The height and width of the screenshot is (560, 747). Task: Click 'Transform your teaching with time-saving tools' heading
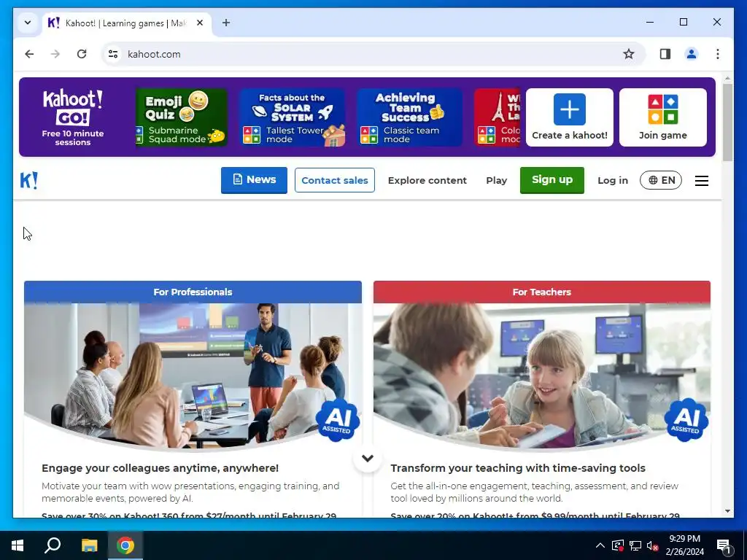point(518,468)
